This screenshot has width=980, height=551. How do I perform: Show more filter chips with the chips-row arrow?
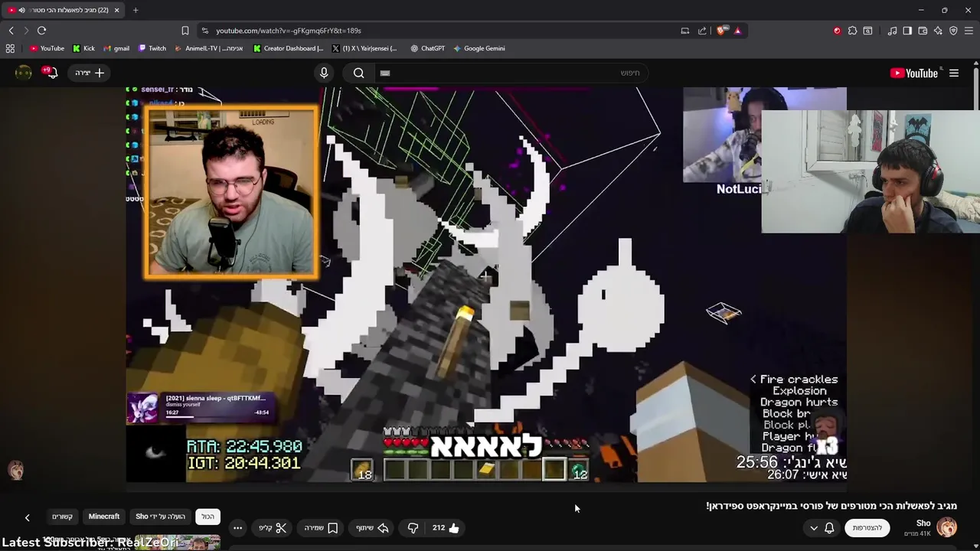point(27,517)
